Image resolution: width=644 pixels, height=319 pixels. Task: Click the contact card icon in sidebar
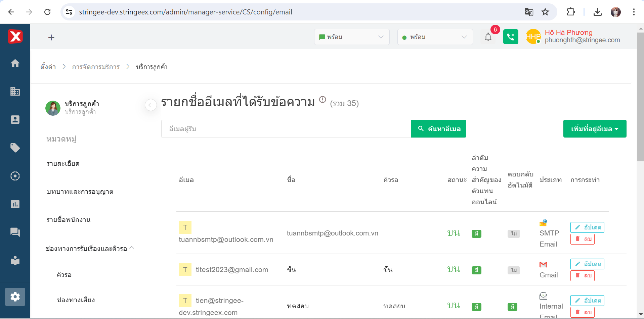click(15, 120)
